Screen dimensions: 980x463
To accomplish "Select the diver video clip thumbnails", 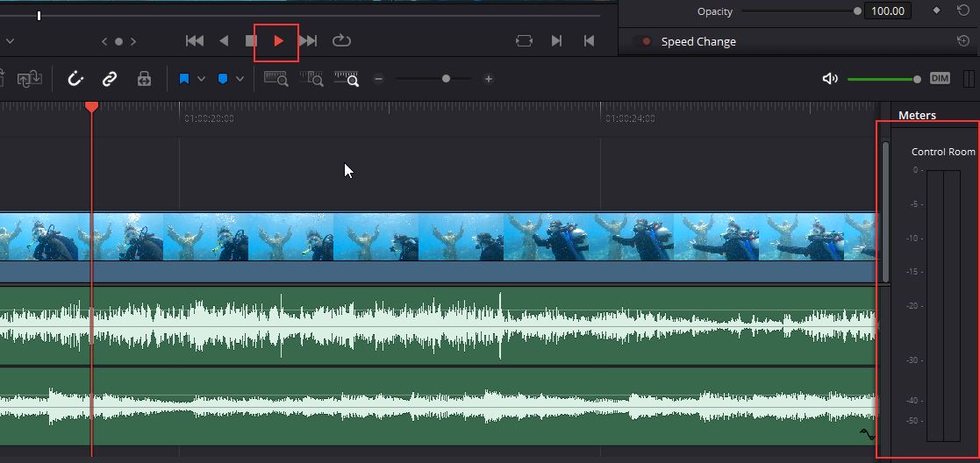I will (438, 237).
